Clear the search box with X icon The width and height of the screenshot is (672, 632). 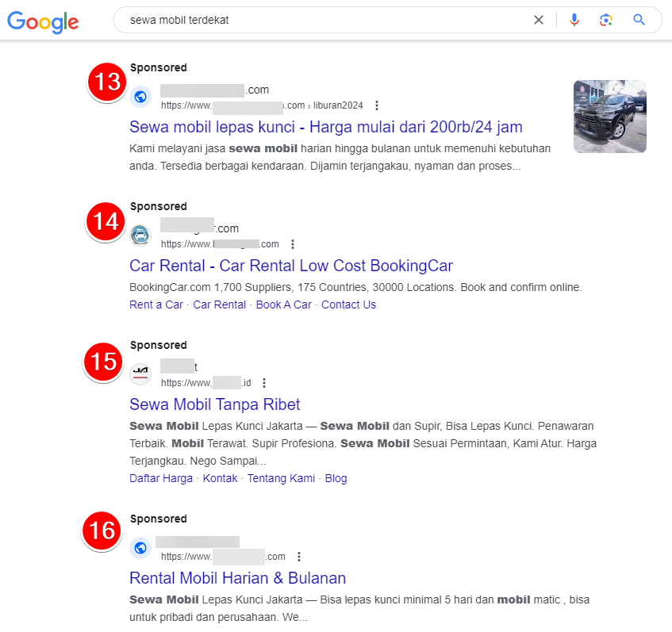(539, 20)
